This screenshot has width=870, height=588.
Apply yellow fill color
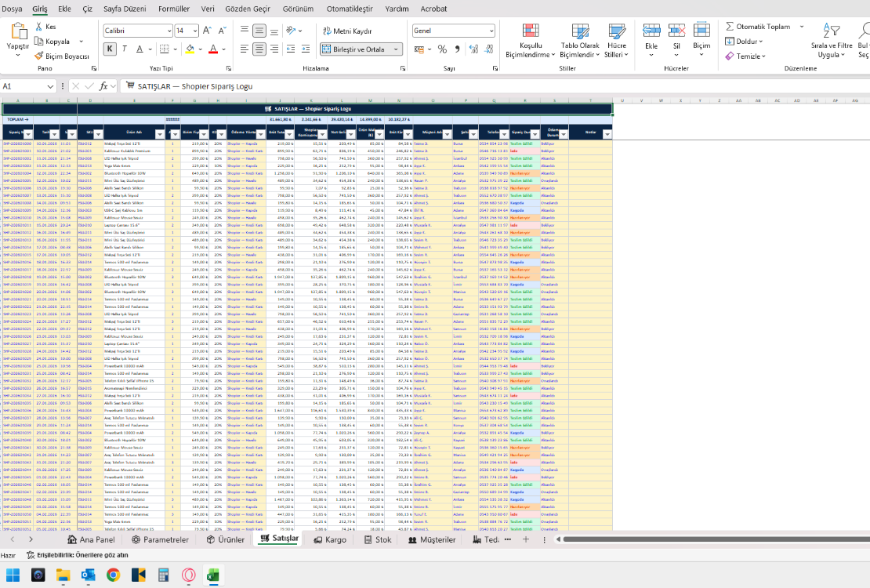coord(190,49)
